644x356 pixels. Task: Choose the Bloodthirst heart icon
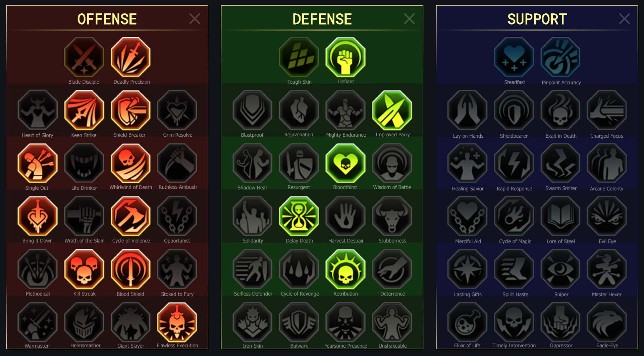pyautogui.click(x=345, y=163)
